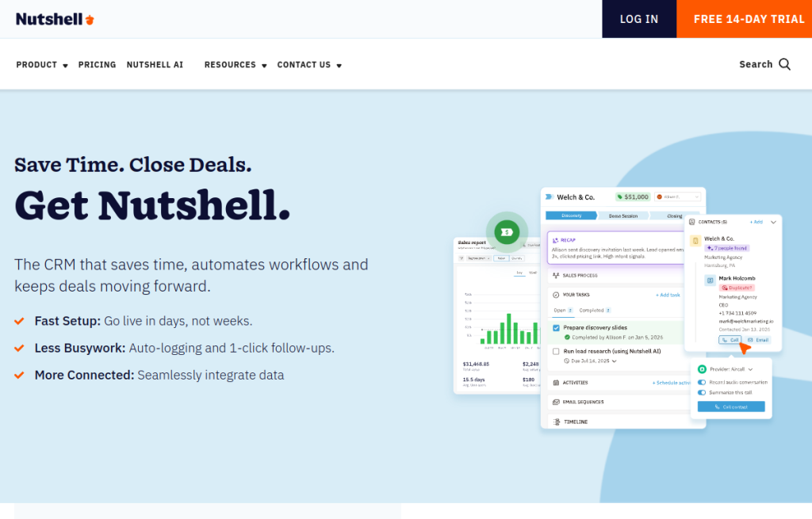
Task: Click the search magnifier icon
Action: (784, 64)
